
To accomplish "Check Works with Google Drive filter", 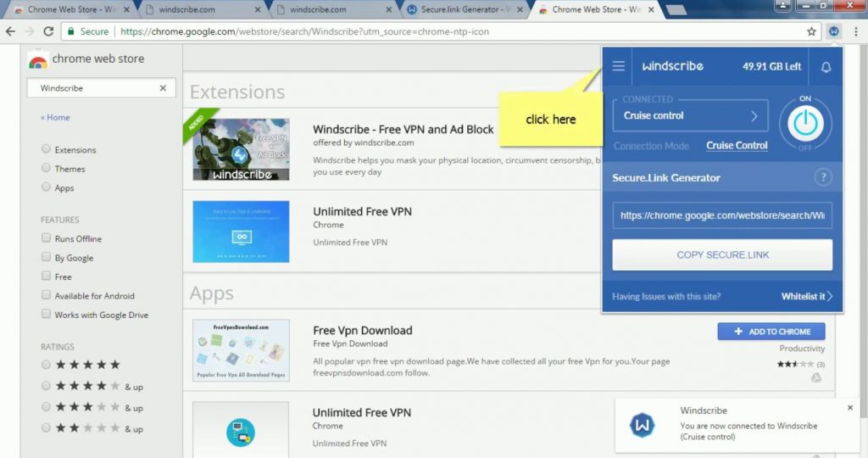I will [x=46, y=314].
